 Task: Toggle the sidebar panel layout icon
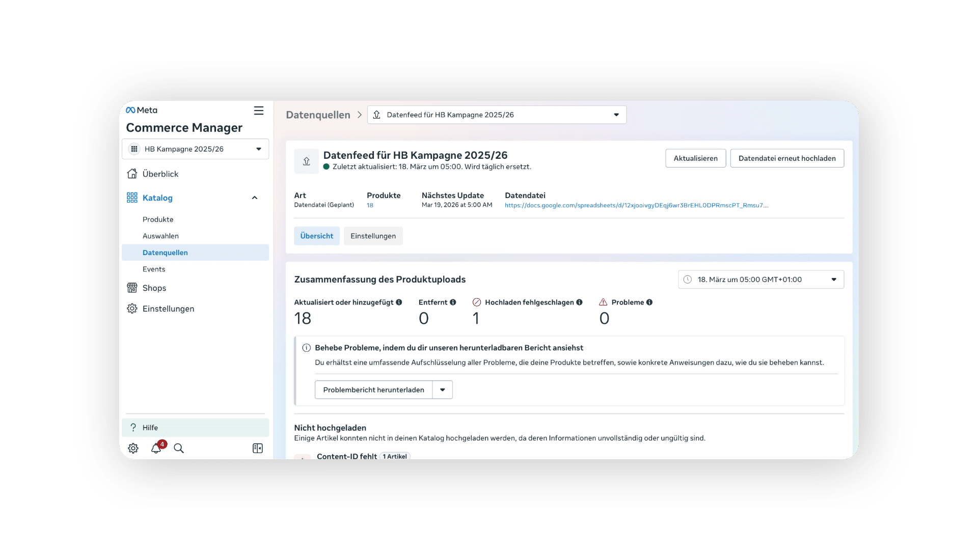(x=258, y=448)
